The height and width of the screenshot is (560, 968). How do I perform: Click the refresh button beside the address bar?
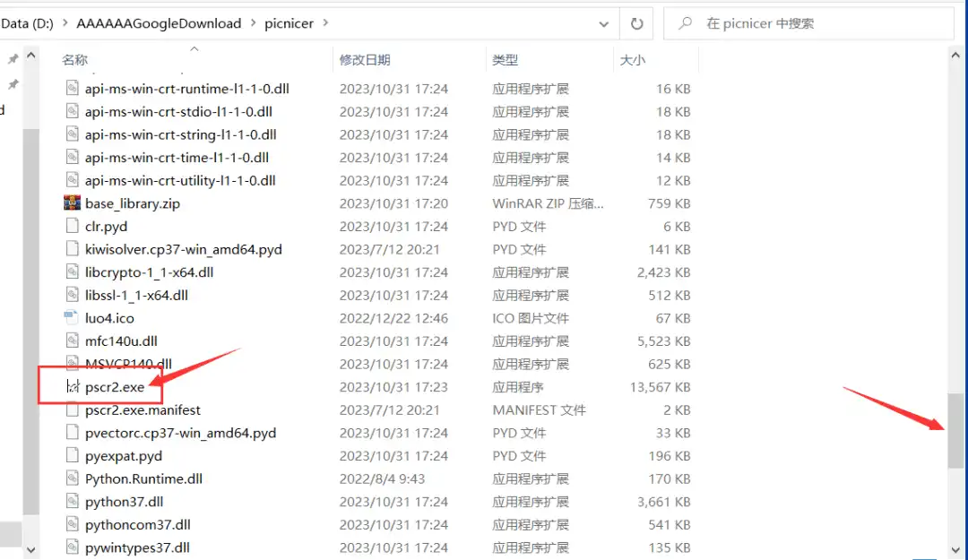pos(636,23)
